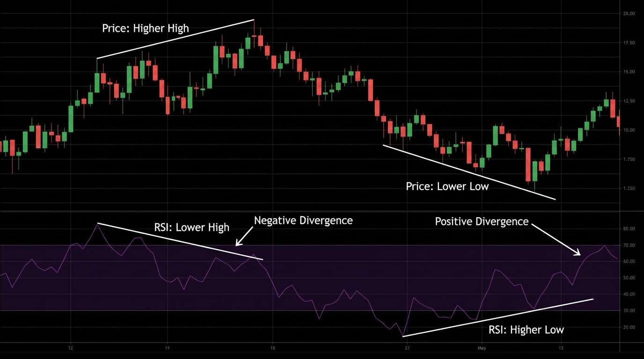
Task: Select the 1.750 price axis value
Action: pos(629,159)
